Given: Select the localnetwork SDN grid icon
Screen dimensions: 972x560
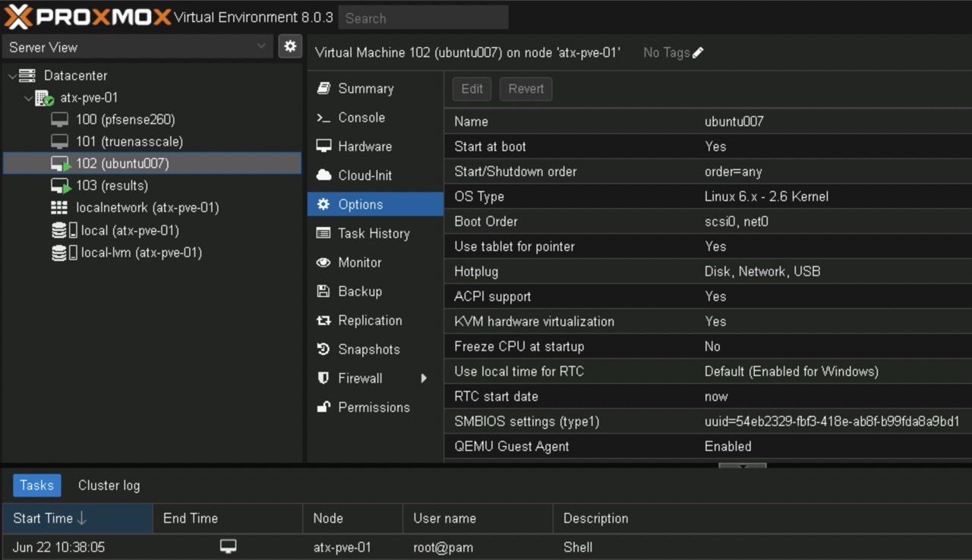Looking at the screenshot, I should 59,208.
